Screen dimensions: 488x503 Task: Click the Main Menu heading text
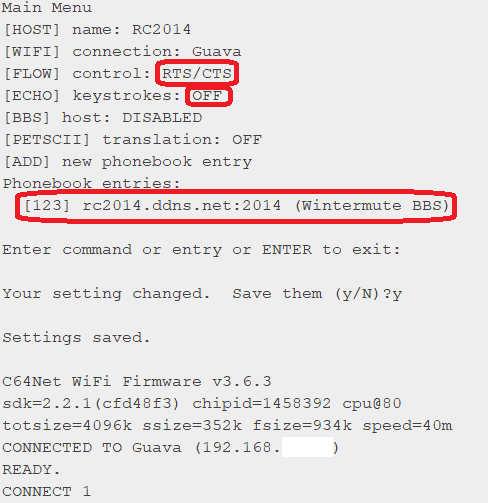(x=47, y=7)
